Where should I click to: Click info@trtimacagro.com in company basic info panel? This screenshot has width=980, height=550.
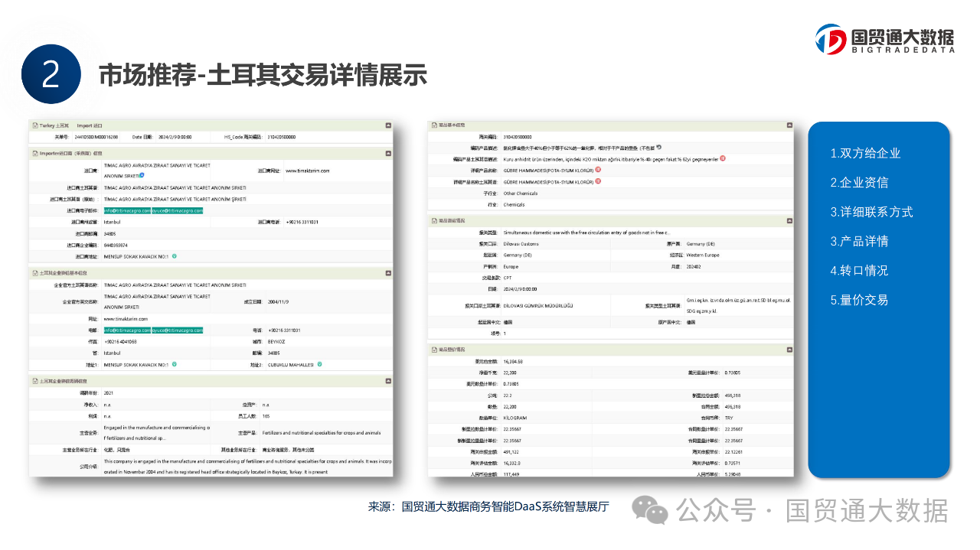coord(127,330)
